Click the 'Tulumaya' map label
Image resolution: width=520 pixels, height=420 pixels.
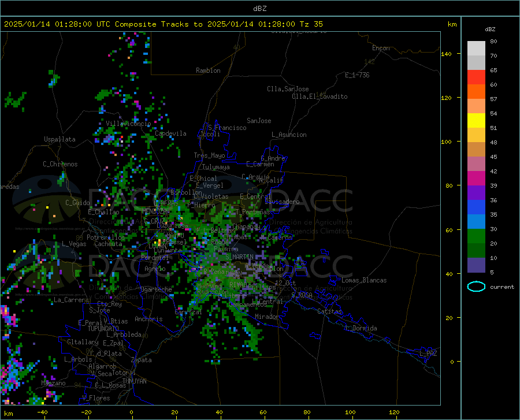[x=216, y=167]
